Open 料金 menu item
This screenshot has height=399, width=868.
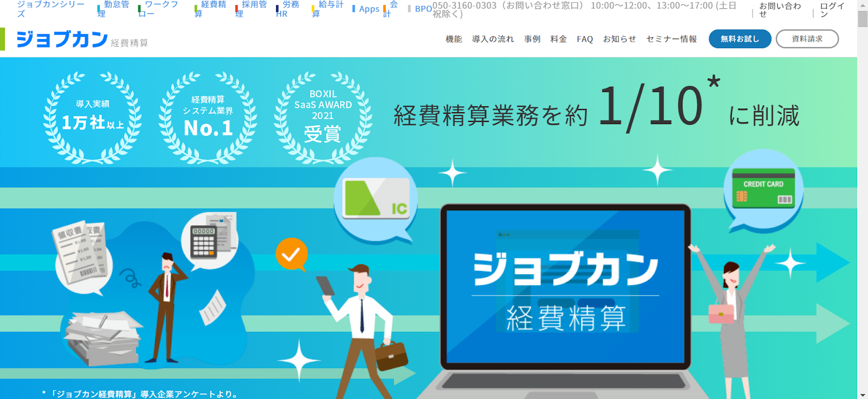click(x=558, y=39)
